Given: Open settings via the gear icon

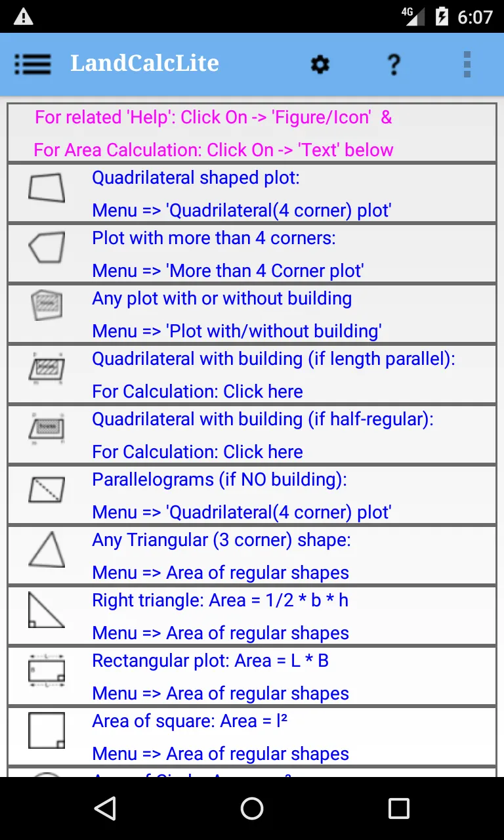Looking at the screenshot, I should [x=320, y=64].
